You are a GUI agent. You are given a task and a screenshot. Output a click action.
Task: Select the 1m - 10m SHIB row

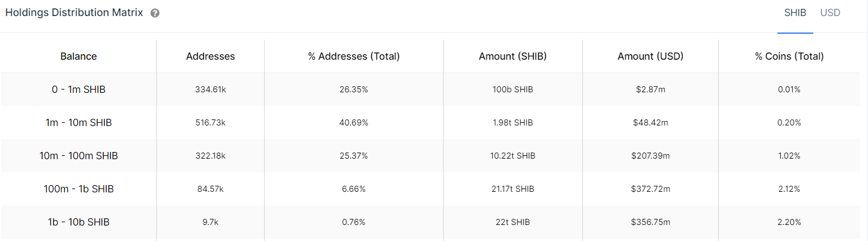click(x=78, y=123)
